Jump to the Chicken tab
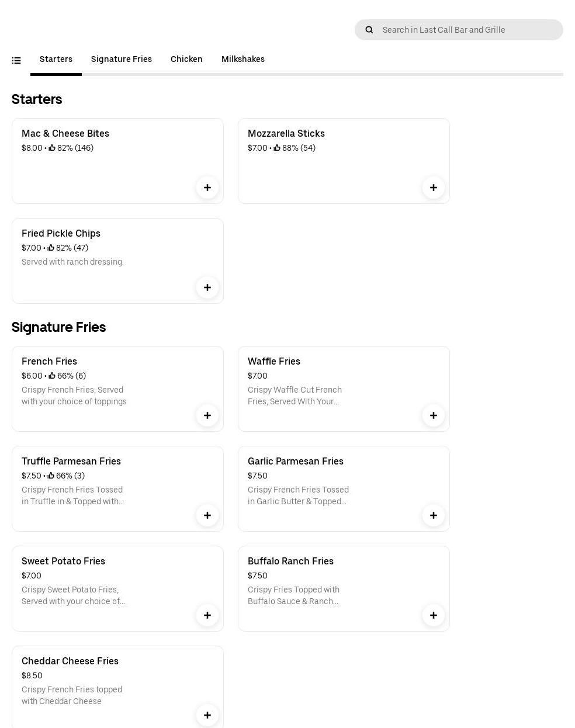 tap(186, 59)
